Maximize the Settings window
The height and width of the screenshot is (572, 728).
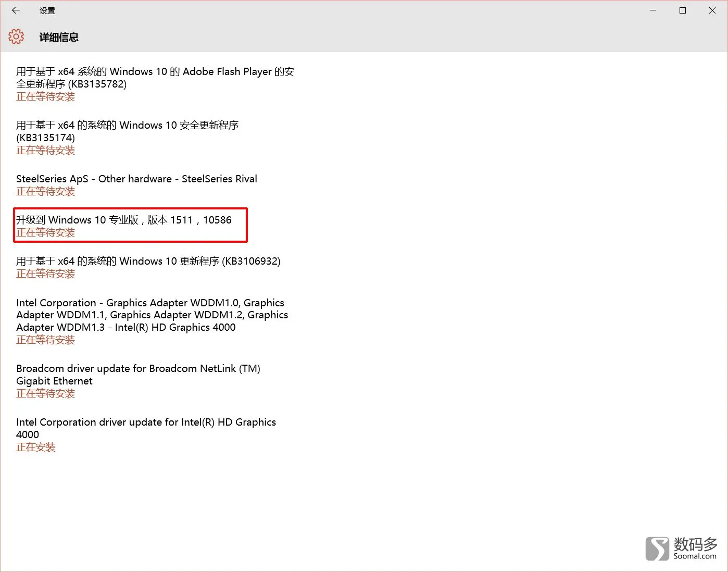pyautogui.click(x=683, y=10)
